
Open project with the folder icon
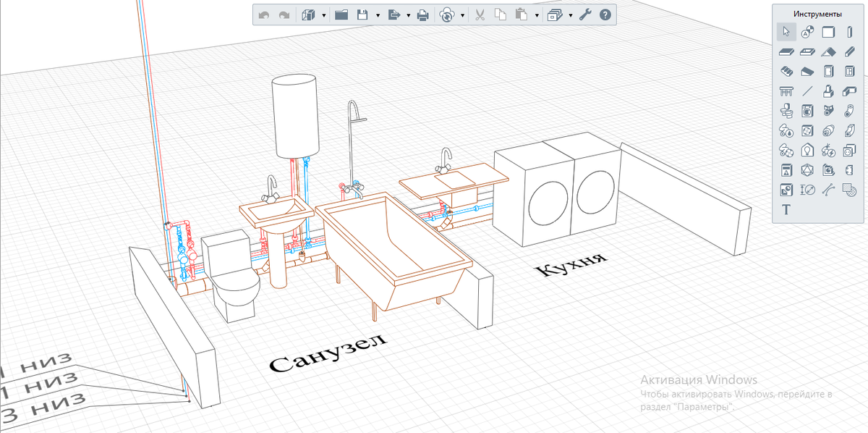341,14
